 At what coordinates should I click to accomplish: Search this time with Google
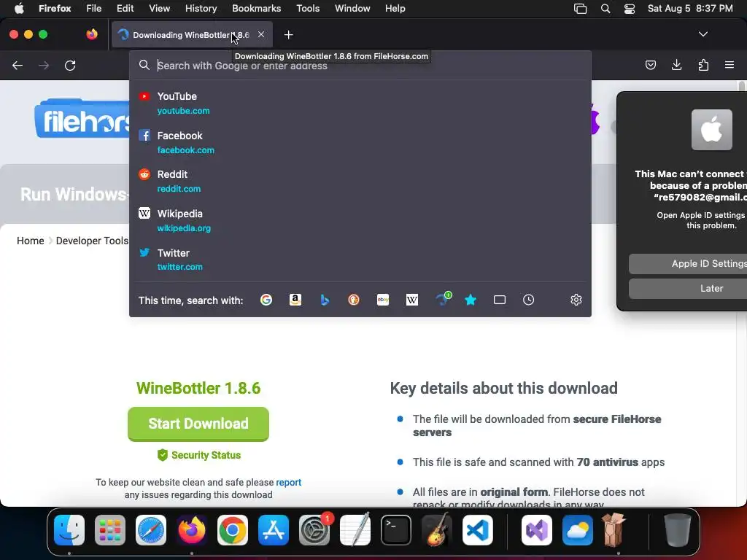(x=266, y=300)
